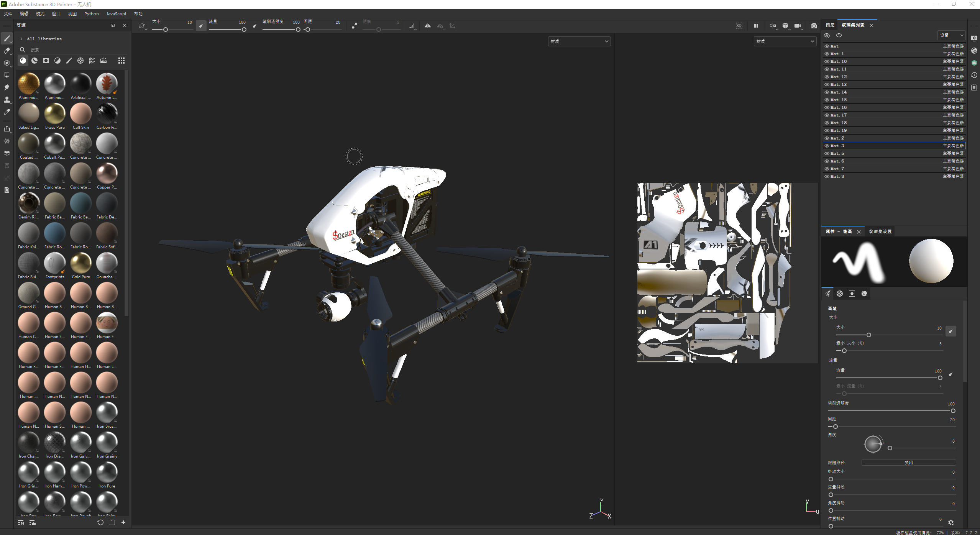Open the Export textures icon
The width and height of the screenshot is (980, 535).
(7, 129)
